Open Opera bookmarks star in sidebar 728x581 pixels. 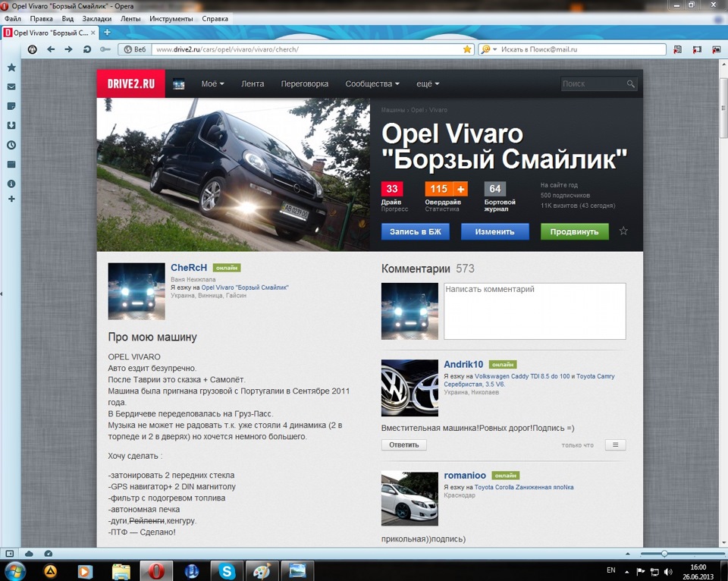tap(11, 68)
